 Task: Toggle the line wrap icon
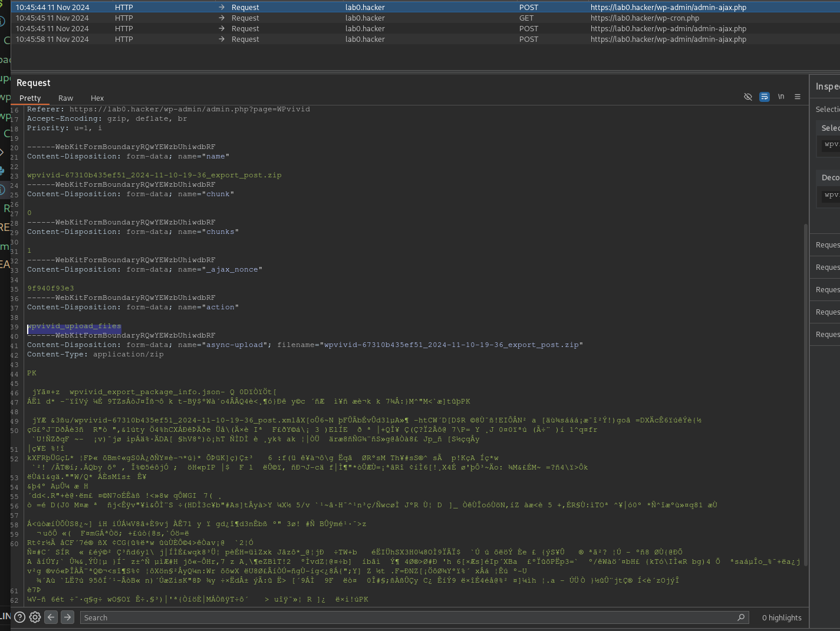(764, 97)
